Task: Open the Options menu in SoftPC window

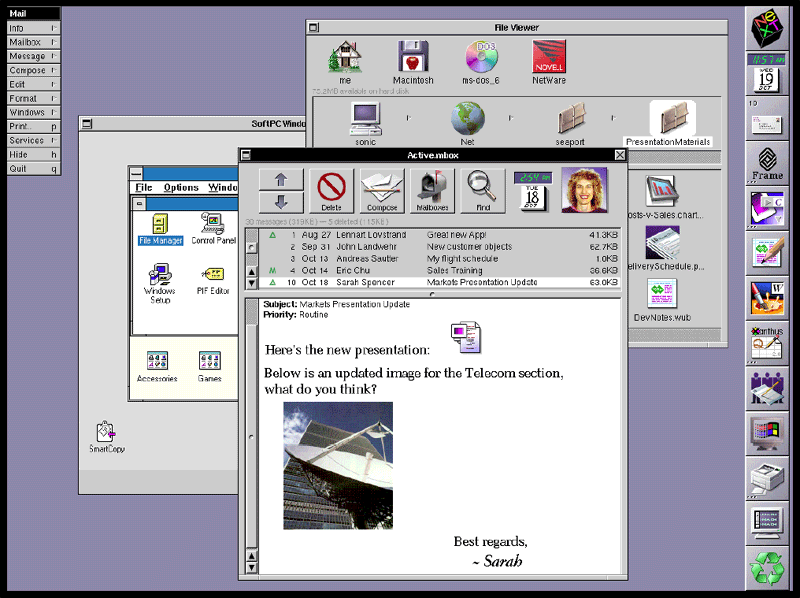Action: click(x=181, y=187)
